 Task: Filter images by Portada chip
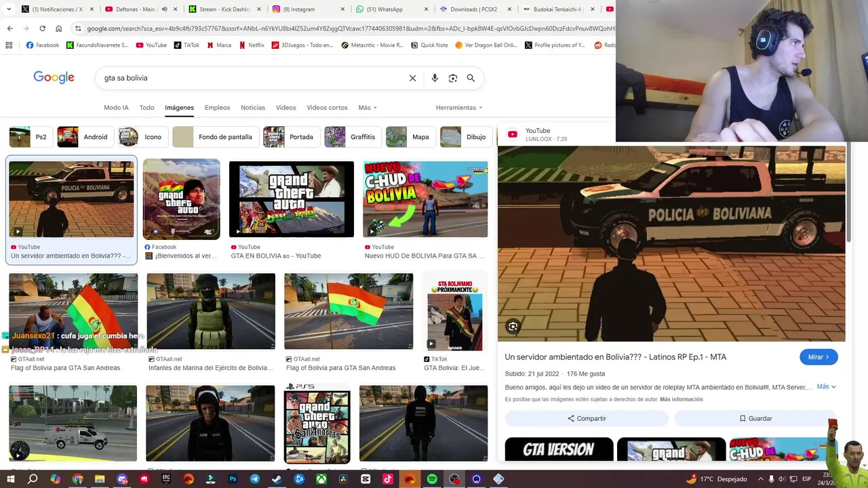291,137
